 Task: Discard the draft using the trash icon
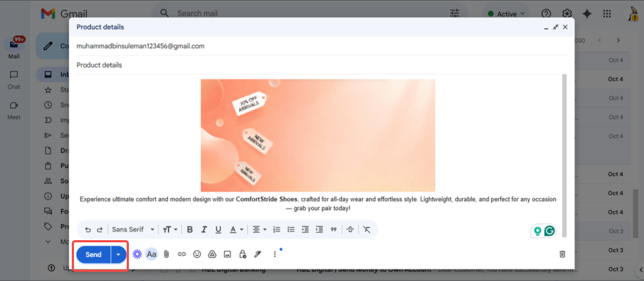coord(562,254)
